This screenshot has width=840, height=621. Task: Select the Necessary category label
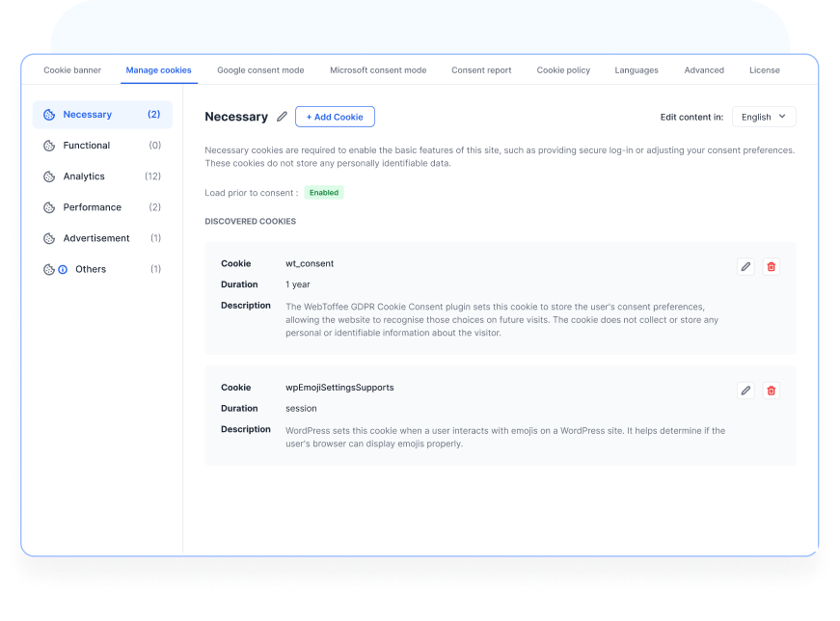(88, 115)
